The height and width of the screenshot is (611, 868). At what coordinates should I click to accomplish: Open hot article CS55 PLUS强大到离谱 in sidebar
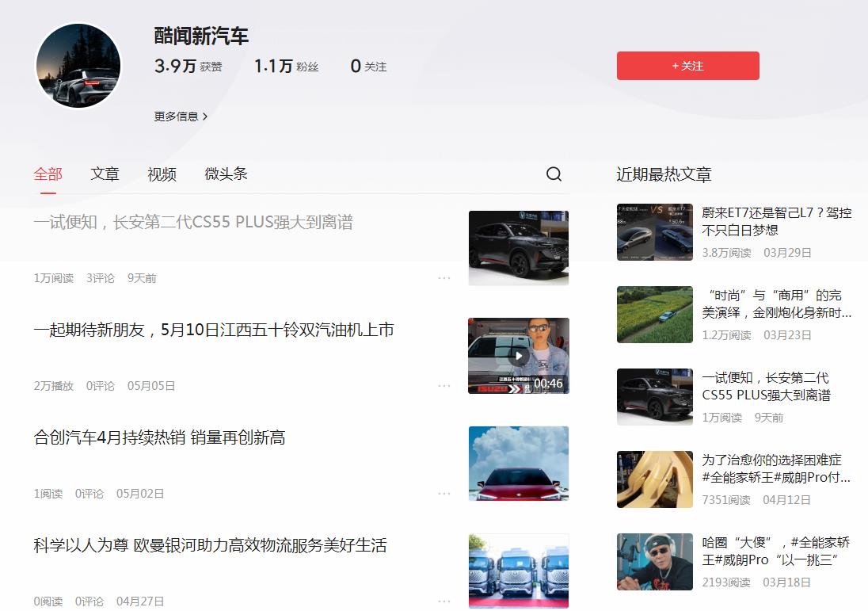tap(766, 386)
